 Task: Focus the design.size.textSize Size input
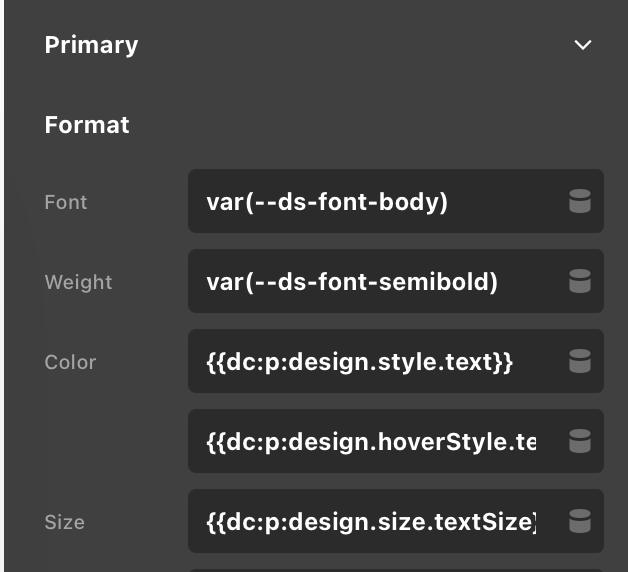[x=370, y=521]
